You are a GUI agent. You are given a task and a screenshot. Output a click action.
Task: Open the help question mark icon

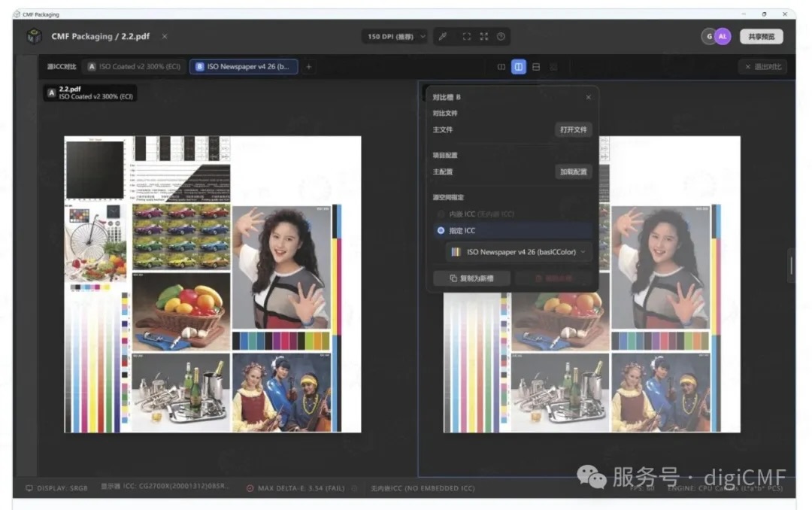(x=501, y=36)
